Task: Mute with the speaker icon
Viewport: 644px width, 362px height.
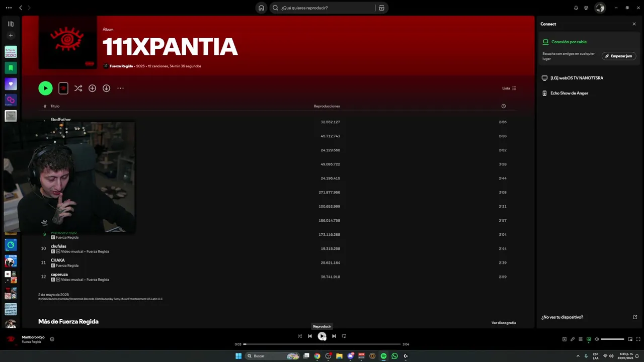Action: 597,339
